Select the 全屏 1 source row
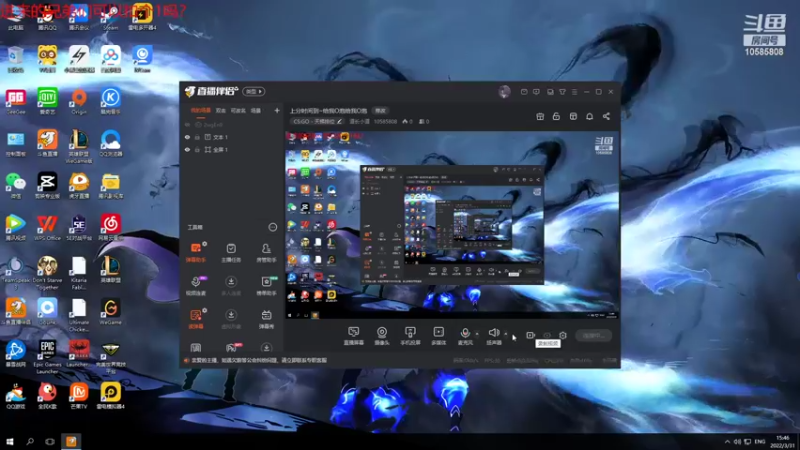 232,149
